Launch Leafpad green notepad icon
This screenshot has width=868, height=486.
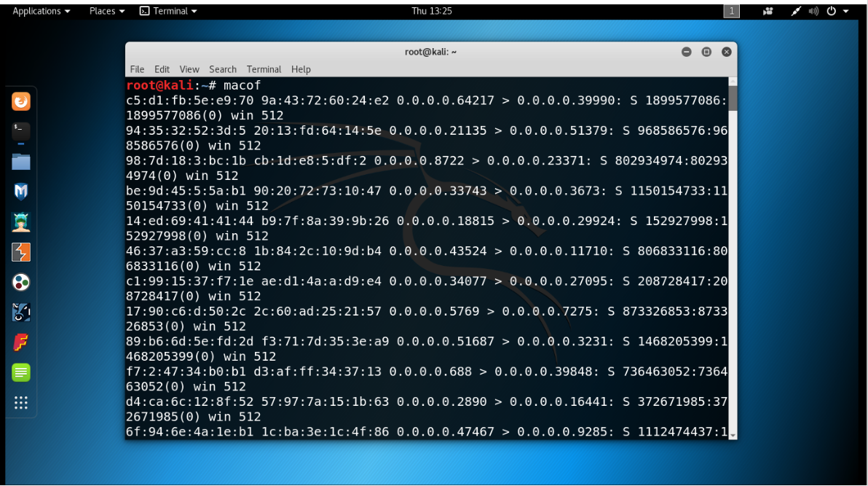coord(21,372)
